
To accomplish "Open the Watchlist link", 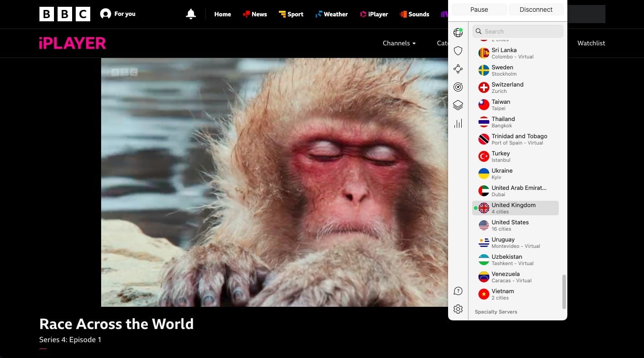I will click(591, 43).
